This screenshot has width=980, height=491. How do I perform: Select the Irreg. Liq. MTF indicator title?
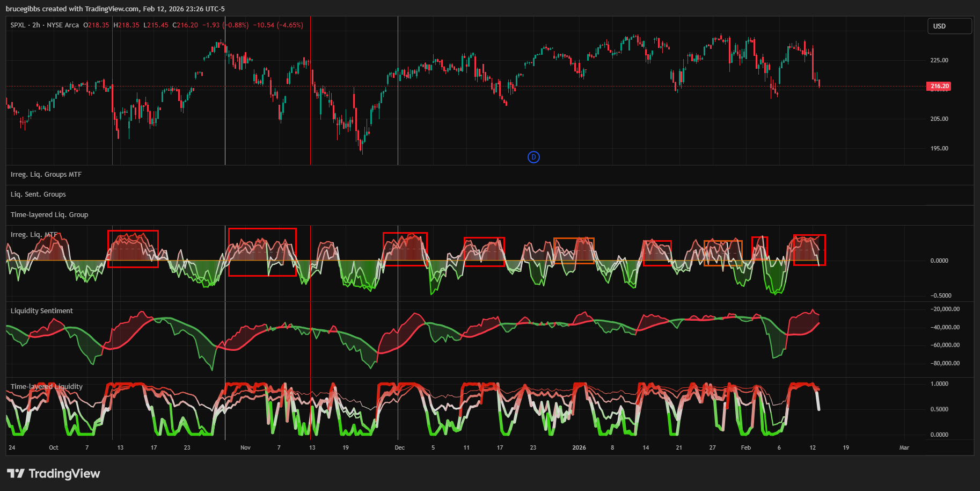(x=33, y=235)
